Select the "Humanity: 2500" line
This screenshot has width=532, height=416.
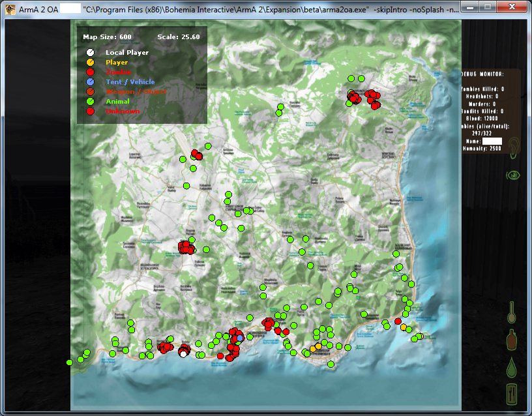(482, 148)
